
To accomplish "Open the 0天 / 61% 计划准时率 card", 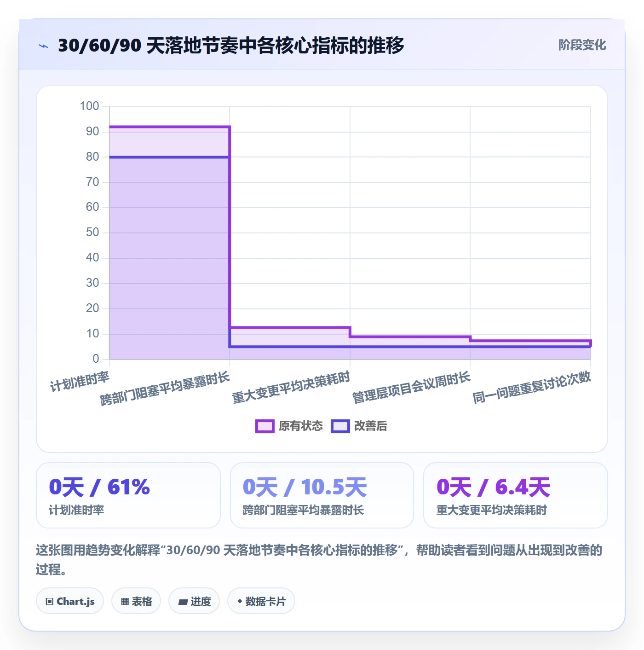I will [128, 495].
